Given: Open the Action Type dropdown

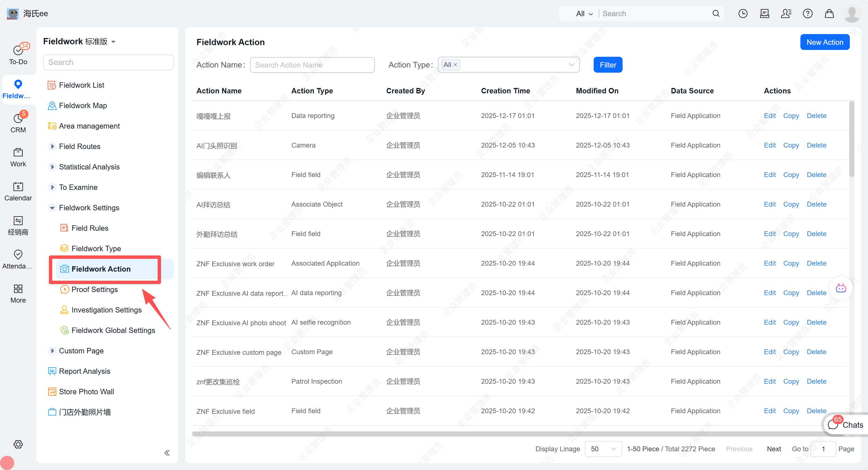Looking at the screenshot, I should pos(571,65).
